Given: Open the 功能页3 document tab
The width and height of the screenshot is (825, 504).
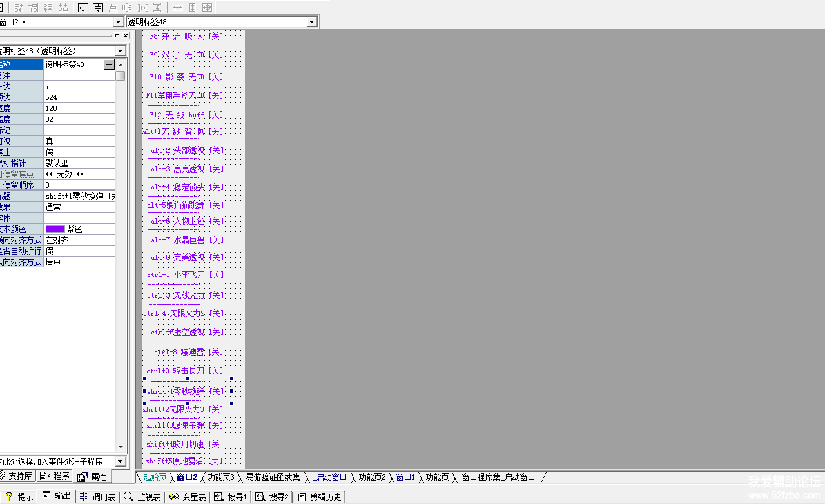Looking at the screenshot, I should tap(220, 477).
